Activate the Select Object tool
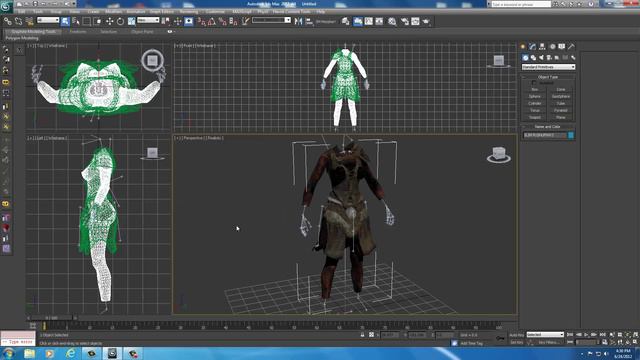The height and width of the screenshot is (360, 640). pos(65,21)
